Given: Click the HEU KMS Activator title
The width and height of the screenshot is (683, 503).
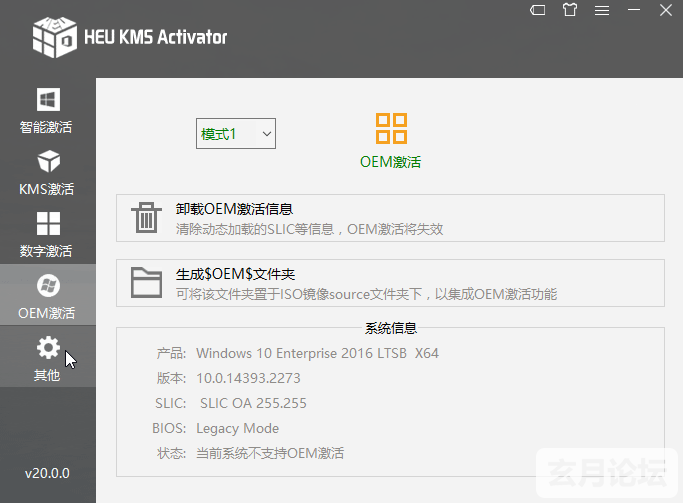Looking at the screenshot, I should [156, 37].
